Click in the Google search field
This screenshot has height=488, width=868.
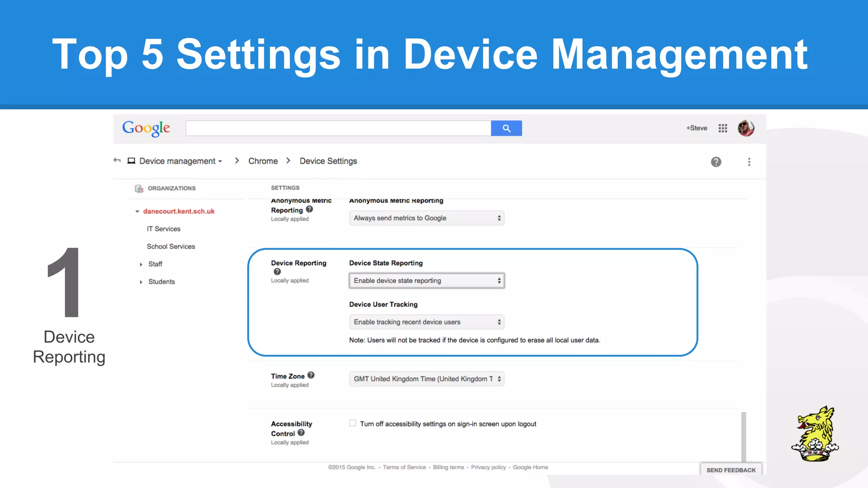(338, 128)
